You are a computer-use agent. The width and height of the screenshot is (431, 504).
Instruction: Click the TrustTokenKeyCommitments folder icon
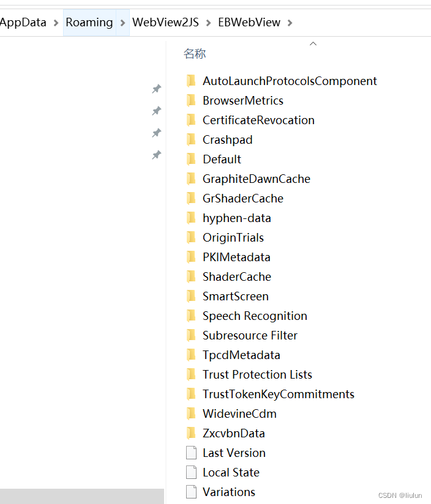(x=191, y=394)
